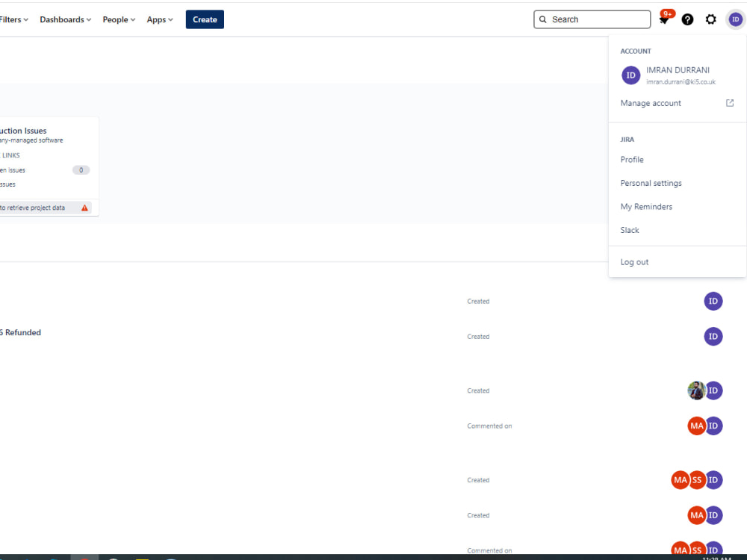Click the profile photo thumbnail in activity stream
Screen dimensions: 747x560
(695, 390)
